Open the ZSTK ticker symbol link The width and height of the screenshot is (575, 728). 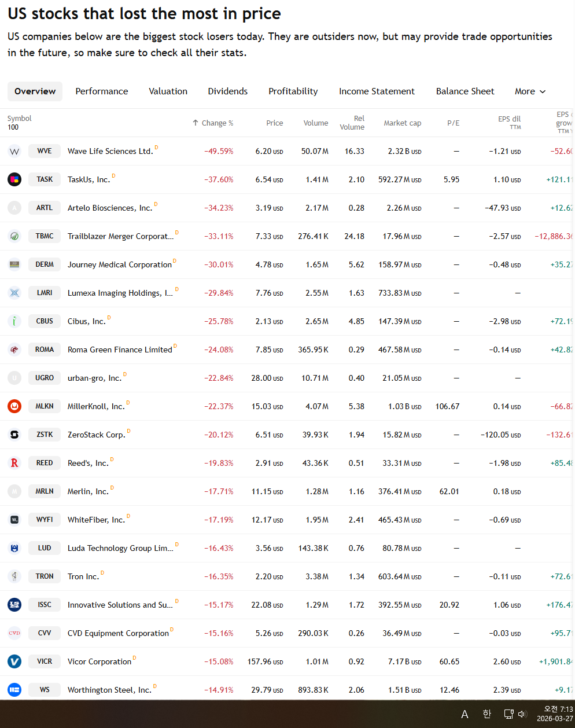click(x=45, y=435)
